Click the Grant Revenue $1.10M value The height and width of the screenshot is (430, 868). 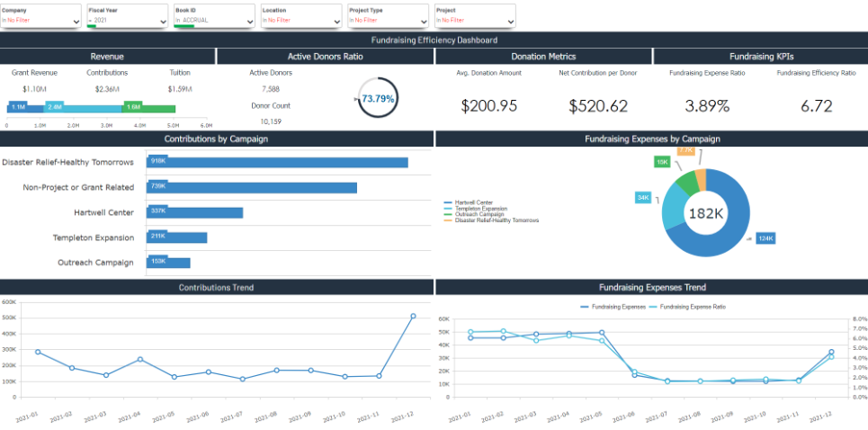tap(34, 88)
